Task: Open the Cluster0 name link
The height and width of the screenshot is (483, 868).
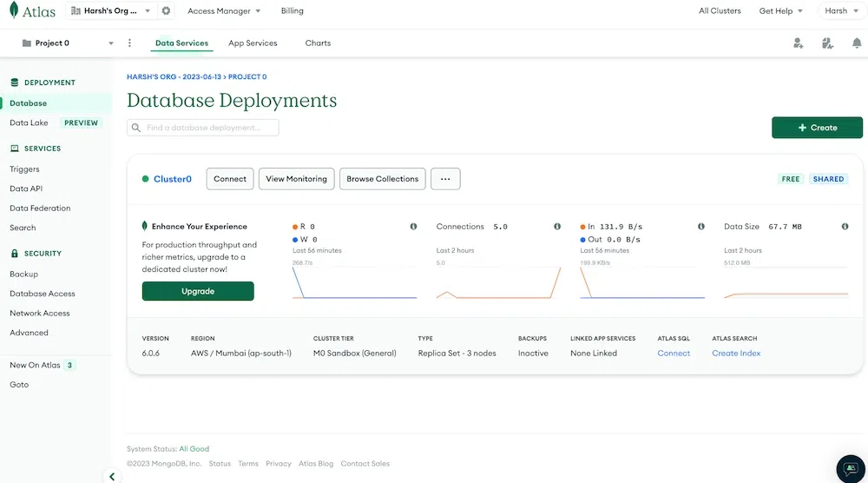Action: coord(172,179)
